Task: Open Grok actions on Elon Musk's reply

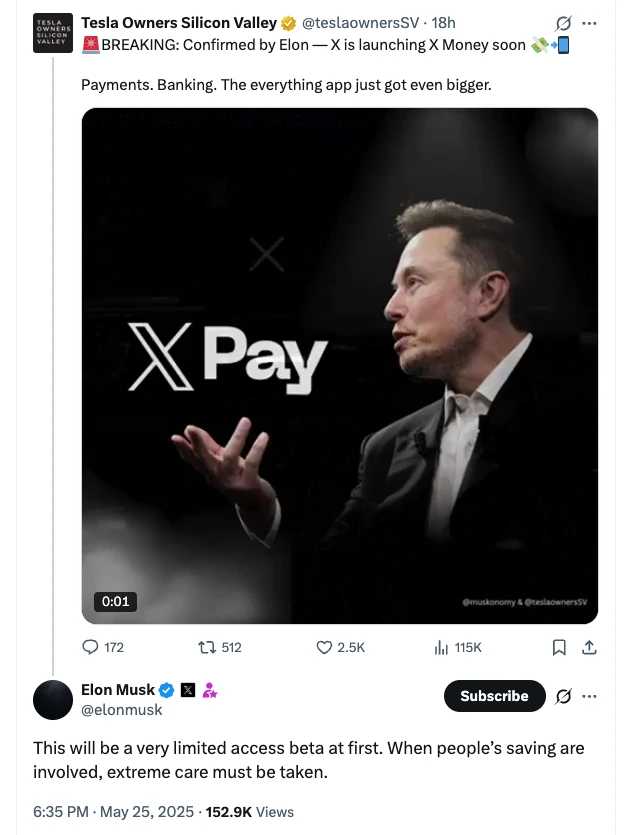Action: click(563, 696)
